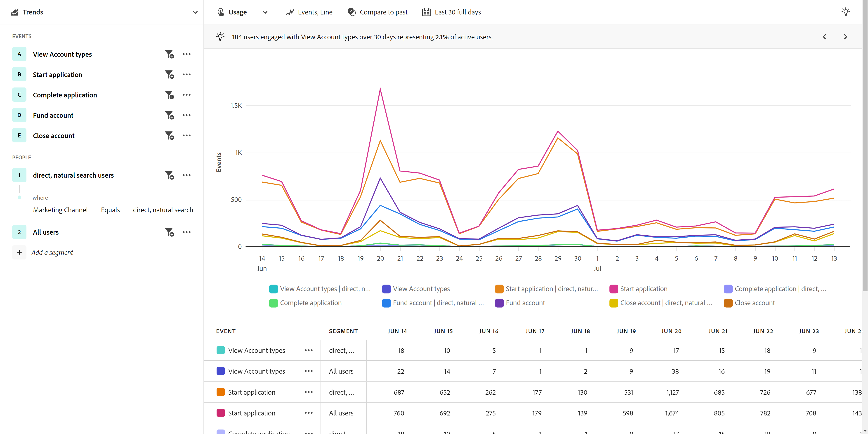Screen dimensions: 868x434
Task: Toggle Fund account series in chart legend
Action: [x=525, y=303]
